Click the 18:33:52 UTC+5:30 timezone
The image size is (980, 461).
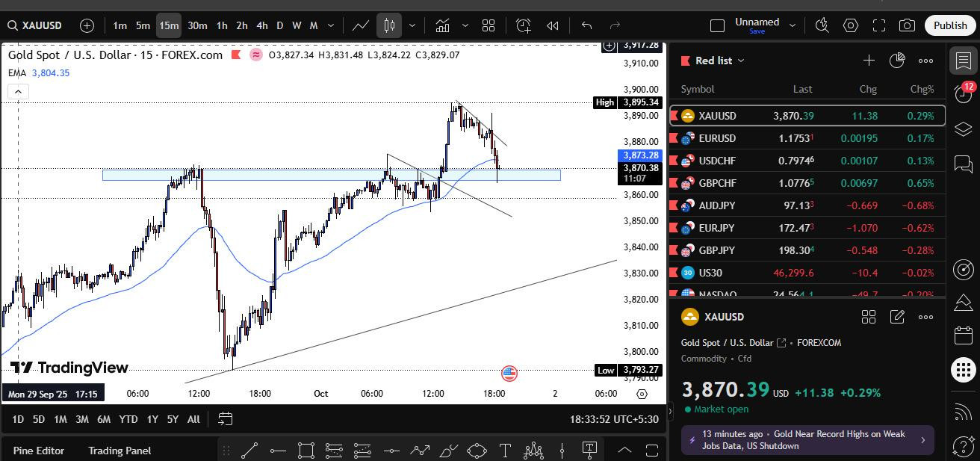click(x=615, y=419)
